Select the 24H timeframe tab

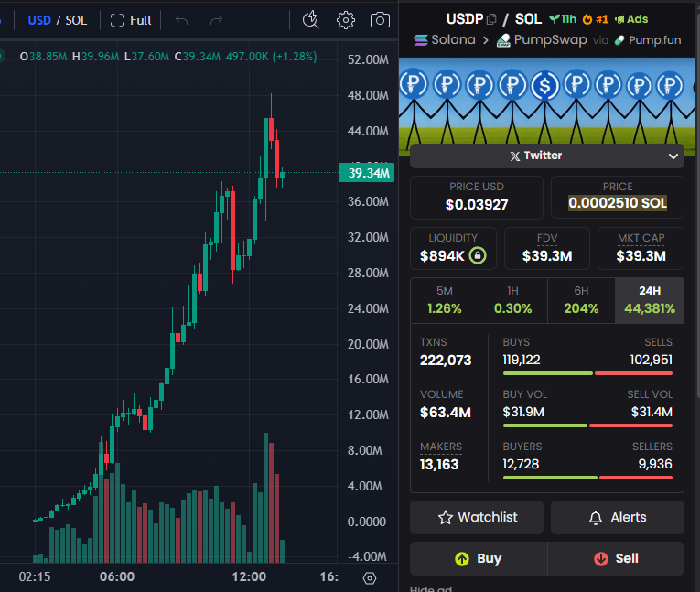tap(650, 300)
